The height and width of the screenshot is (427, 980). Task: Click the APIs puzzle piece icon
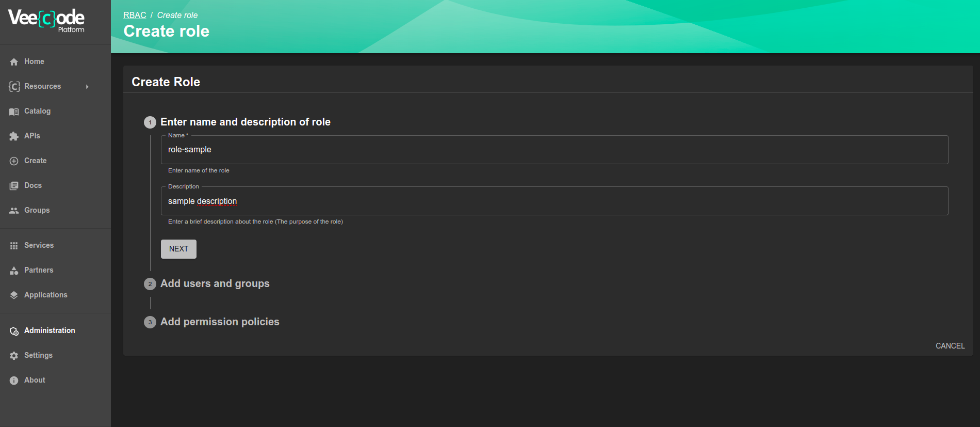[x=14, y=136]
